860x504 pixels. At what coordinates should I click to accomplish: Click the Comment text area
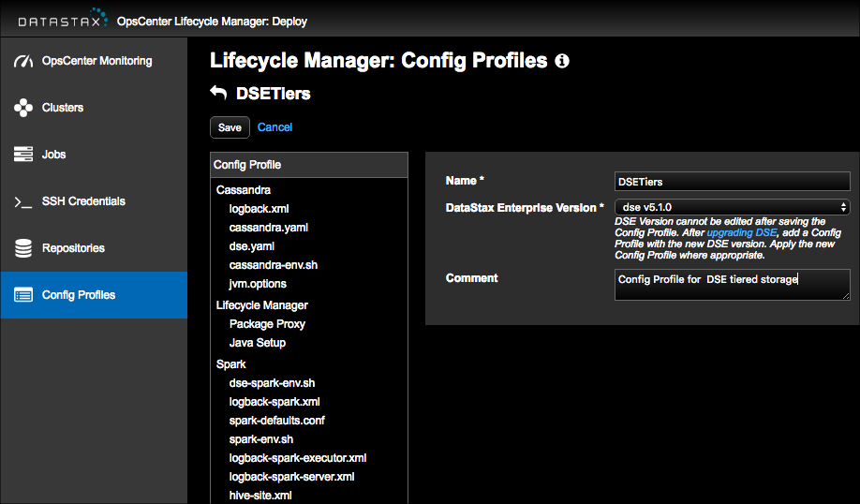(733, 285)
